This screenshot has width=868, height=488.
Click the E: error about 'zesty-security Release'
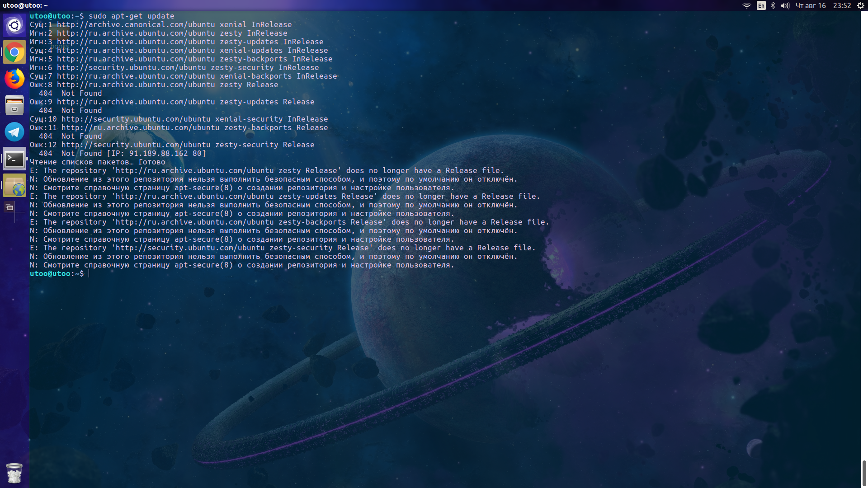[283, 248]
